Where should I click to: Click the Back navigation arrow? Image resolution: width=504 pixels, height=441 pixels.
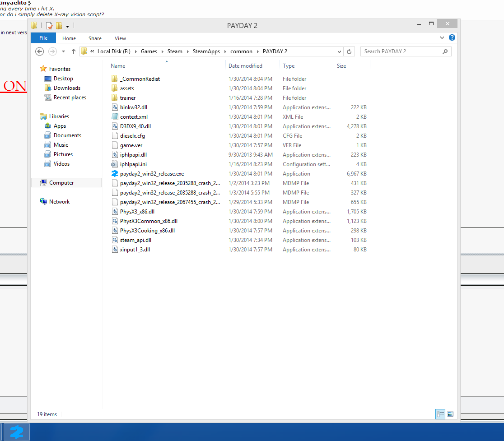(40, 51)
